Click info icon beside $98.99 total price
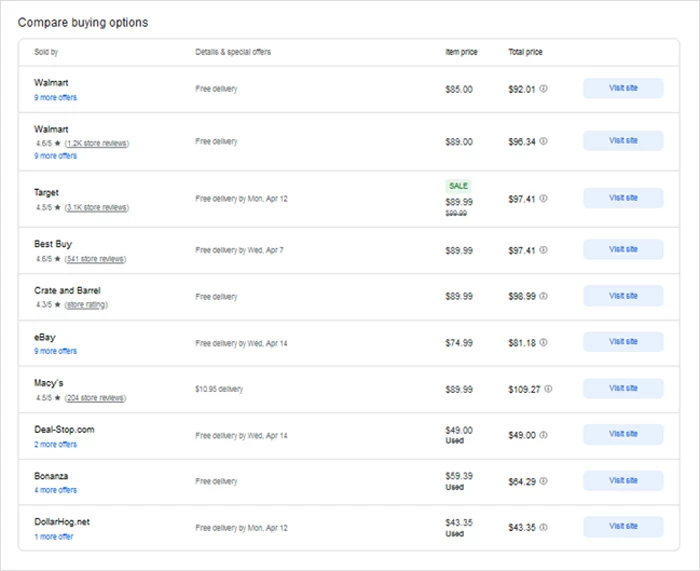Screen dimensions: 700x571 click(544, 296)
